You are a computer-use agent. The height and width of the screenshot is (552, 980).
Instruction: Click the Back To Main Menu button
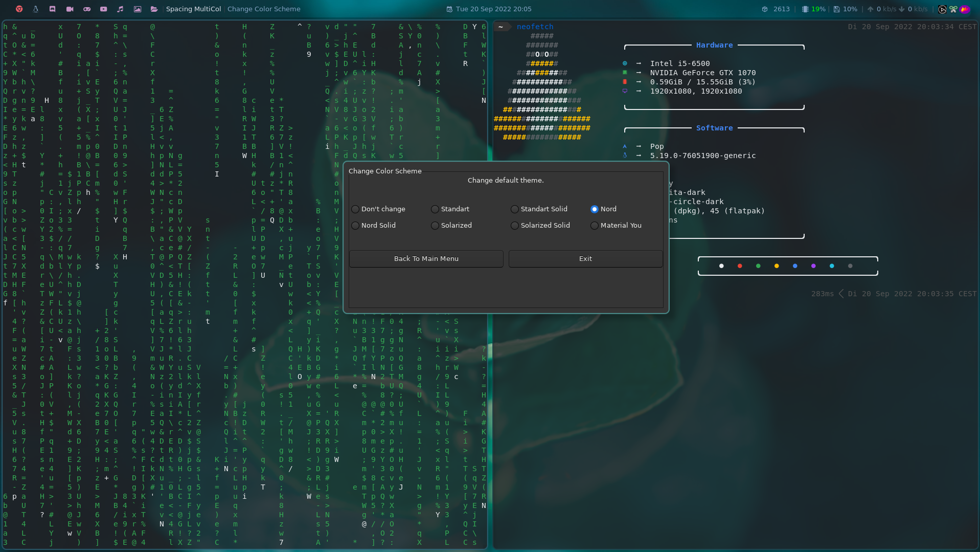426,259
